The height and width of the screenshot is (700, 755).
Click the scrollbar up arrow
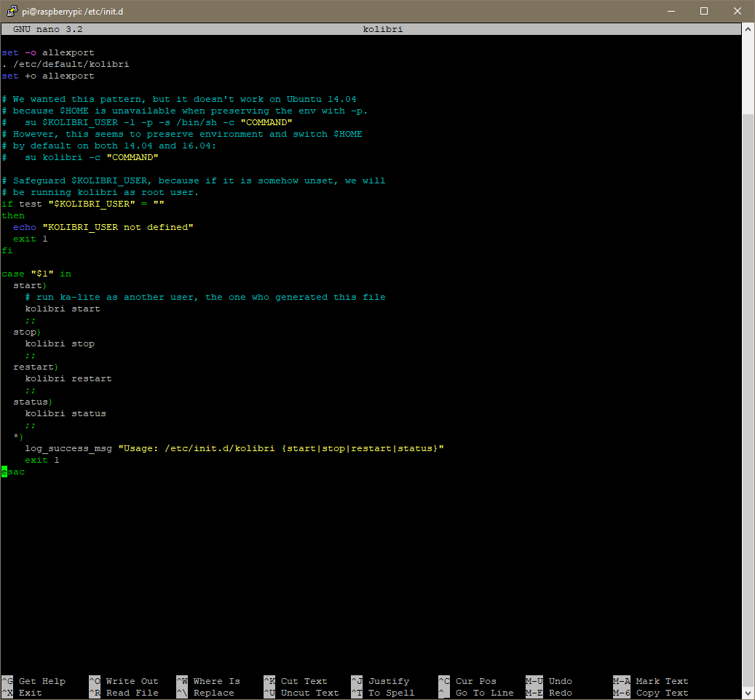click(748, 28)
